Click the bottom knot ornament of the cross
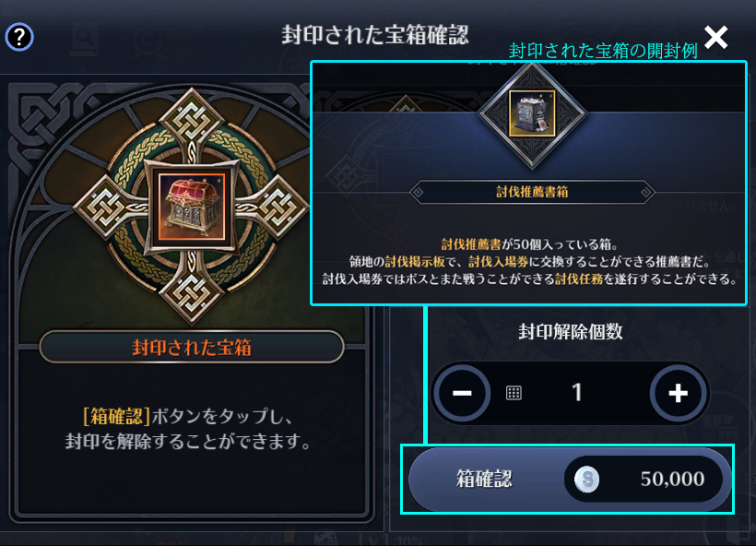The height and width of the screenshot is (546, 756). (192, 292)
